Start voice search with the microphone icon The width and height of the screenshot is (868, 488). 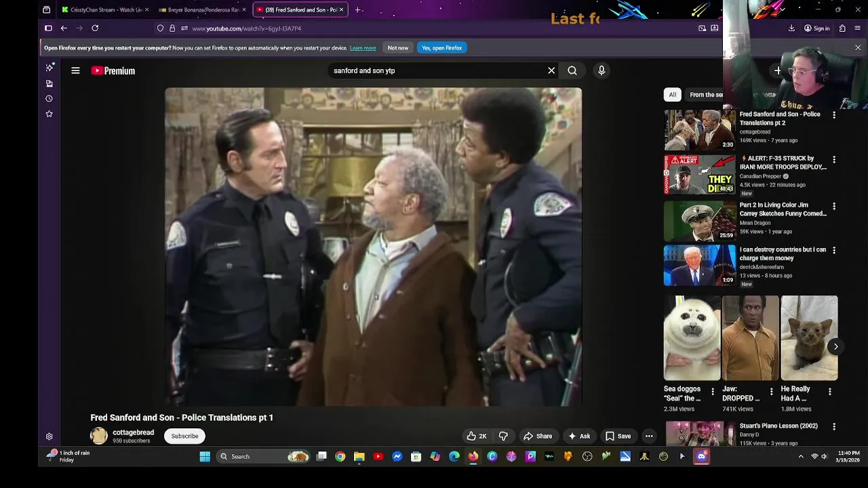click(x=601, y=70)
